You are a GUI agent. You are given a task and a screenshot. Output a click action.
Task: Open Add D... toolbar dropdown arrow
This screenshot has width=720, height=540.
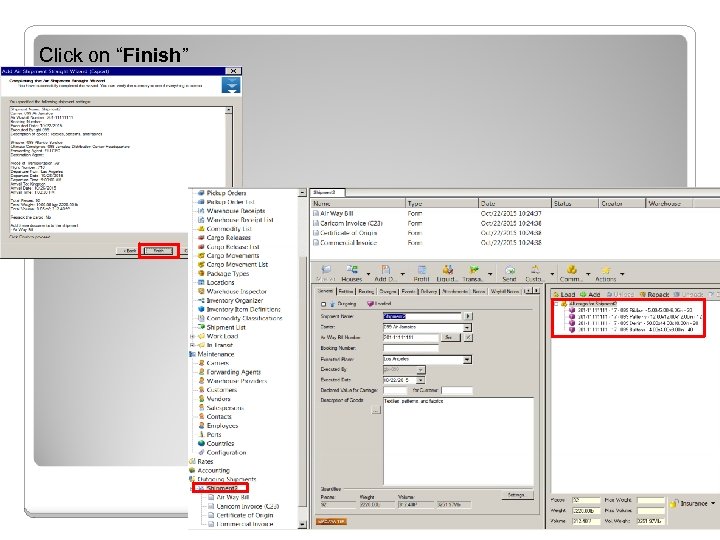click(x=402, y=274)
